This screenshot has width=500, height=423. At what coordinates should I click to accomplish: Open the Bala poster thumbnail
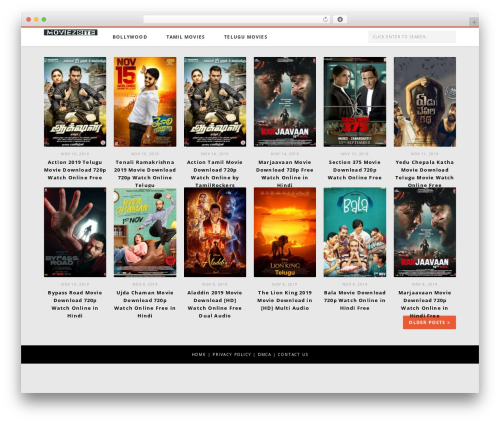click(x=355, y=232)
